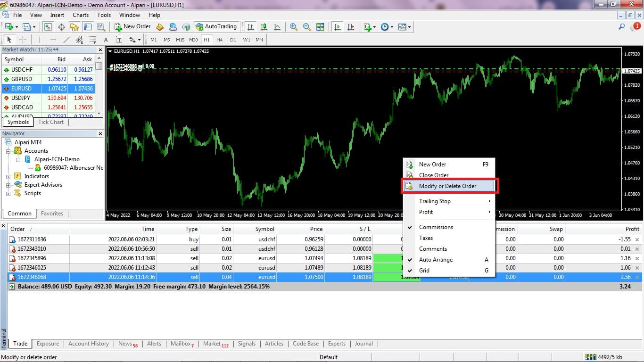Select the vertical line drawing tool
Viewport: 644px width, 362px height.
40,40
